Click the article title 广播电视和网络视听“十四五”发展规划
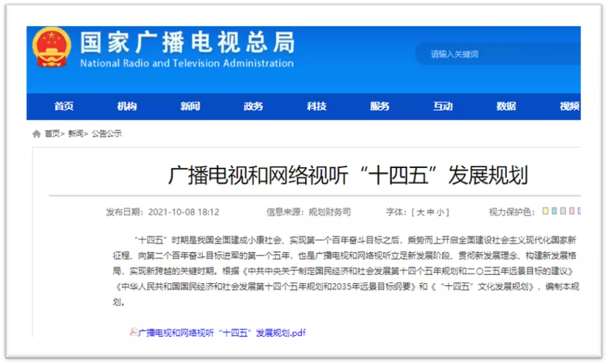608x364 pixels. pos(348,175)
